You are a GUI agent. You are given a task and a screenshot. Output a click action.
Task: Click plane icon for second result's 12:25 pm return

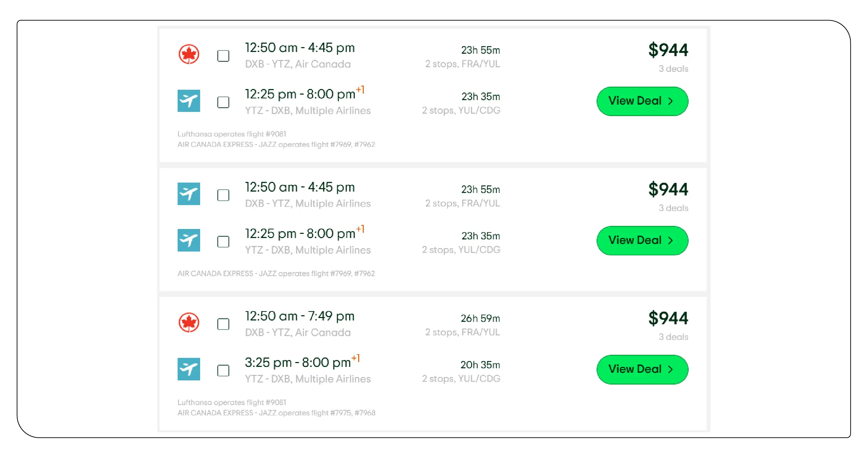pos(189,240)
